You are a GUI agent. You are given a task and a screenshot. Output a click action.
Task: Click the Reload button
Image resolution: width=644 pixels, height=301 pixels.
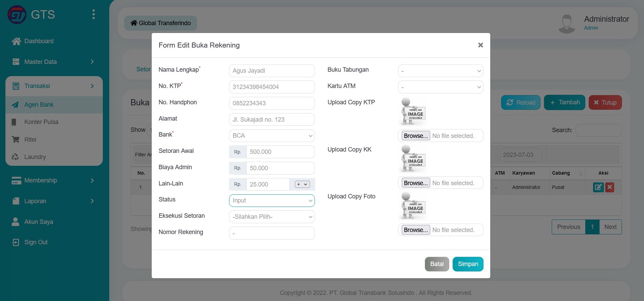coord(521,103)
